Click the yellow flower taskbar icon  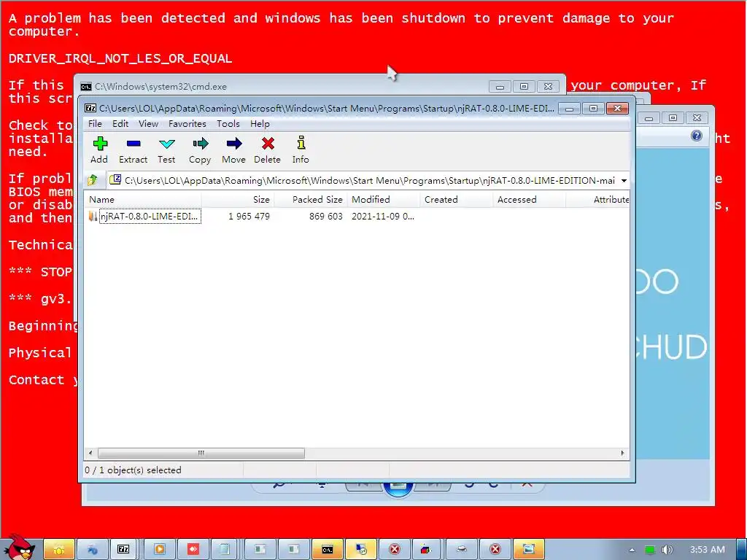[58, 550]
